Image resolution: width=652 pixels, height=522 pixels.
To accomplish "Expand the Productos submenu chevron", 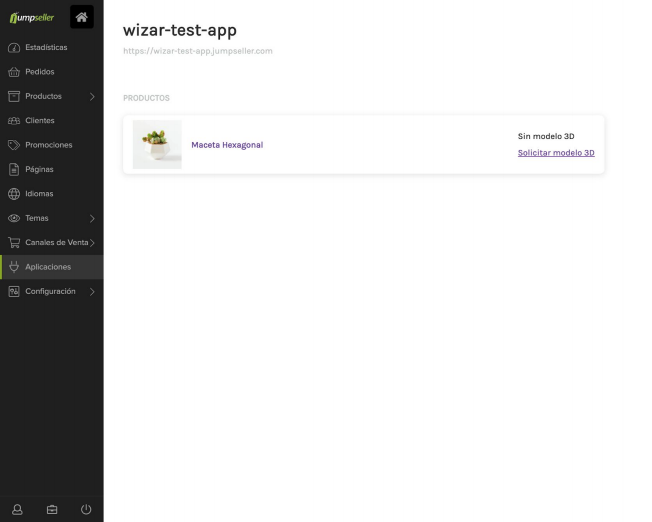I will tap(92, 96).
